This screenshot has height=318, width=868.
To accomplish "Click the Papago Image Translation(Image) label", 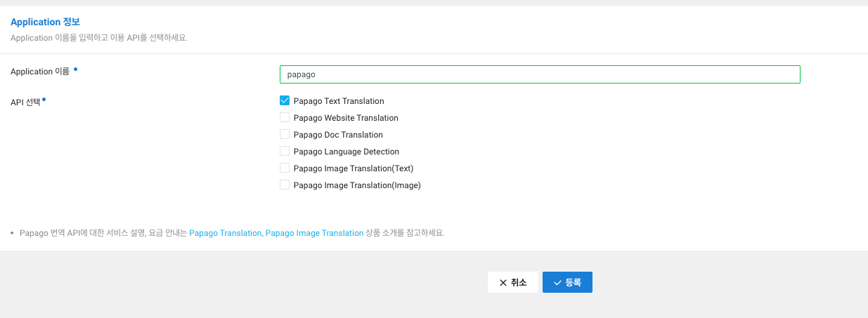I will click(357, 185).
